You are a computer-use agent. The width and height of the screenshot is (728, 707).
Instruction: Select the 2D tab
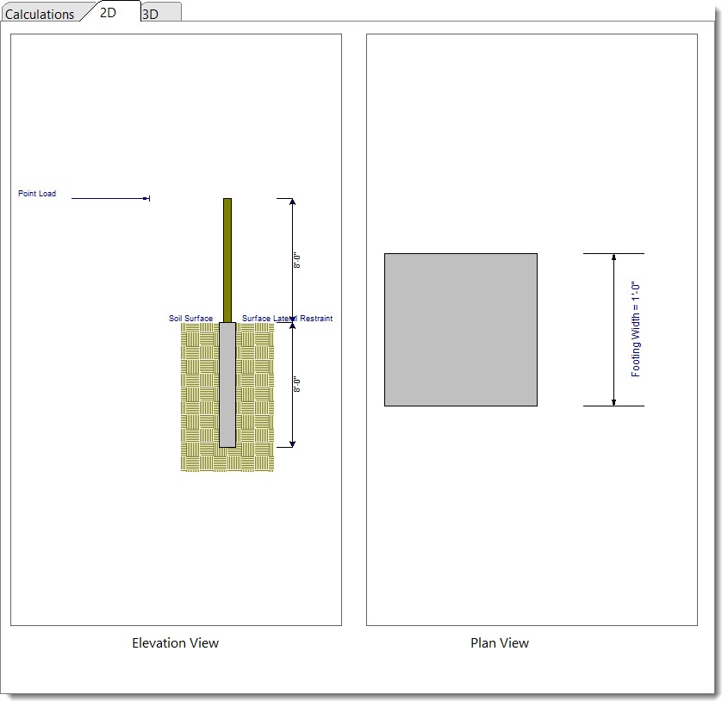pyautogui.click(x=109, y=12)
